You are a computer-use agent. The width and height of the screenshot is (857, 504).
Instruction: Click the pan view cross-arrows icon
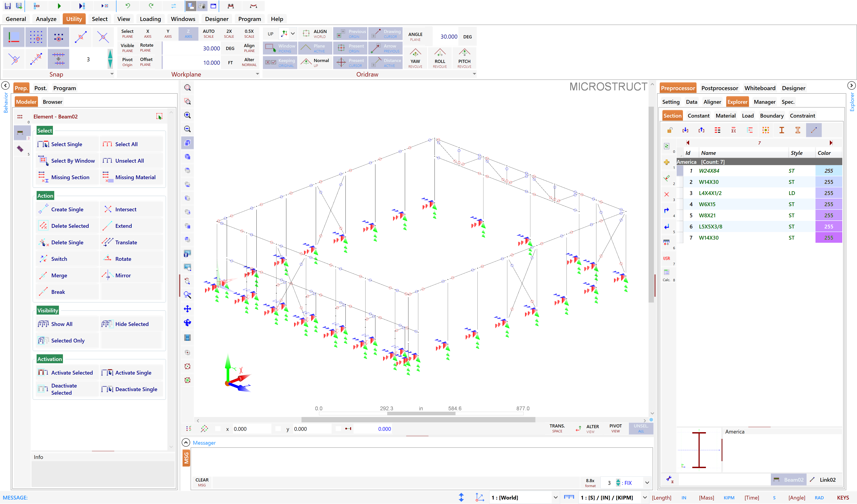pyautogui.click(x=187, y=309)
